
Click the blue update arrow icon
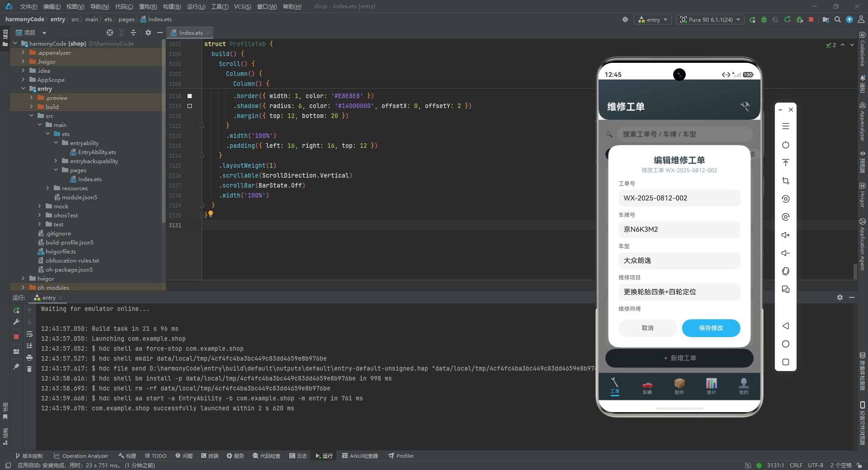pos(849,19)
